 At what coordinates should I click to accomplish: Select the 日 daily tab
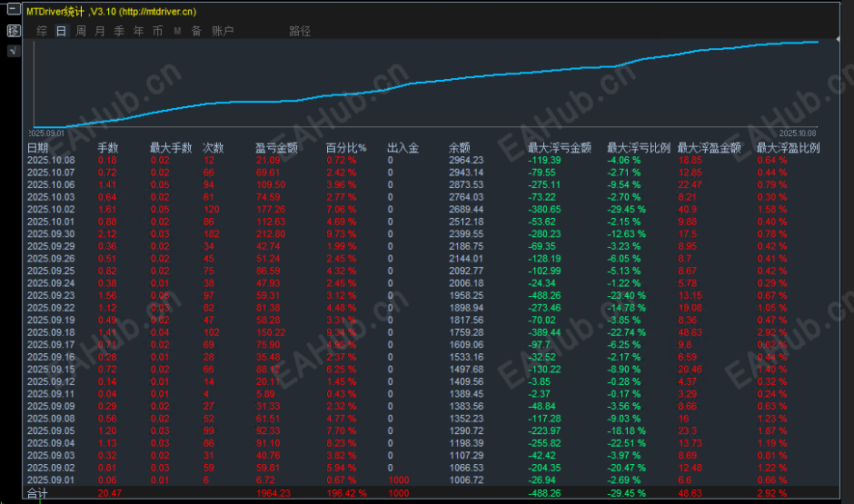pyautogui.click(x=61, y=31)
